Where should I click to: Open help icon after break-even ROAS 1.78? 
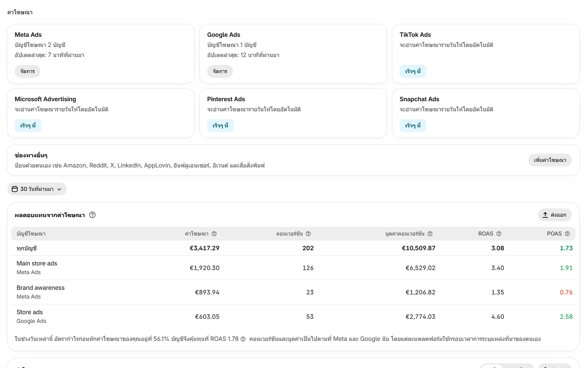[243, 339]
